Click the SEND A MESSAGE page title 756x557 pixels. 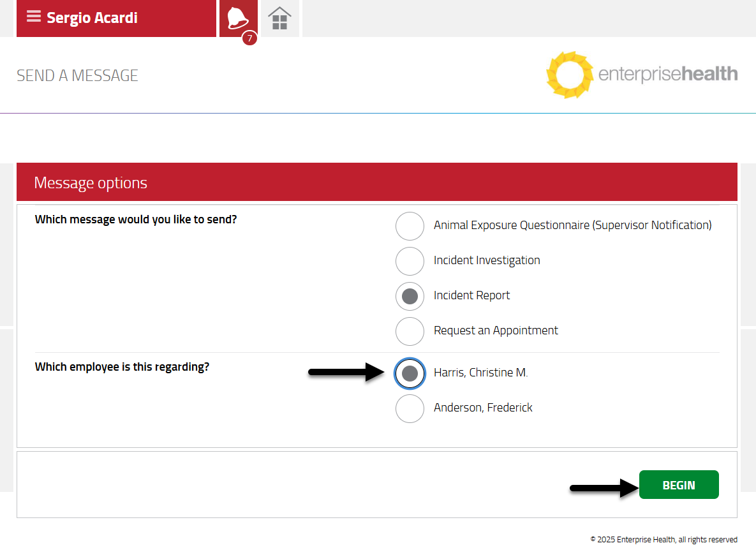click(77, 75)
